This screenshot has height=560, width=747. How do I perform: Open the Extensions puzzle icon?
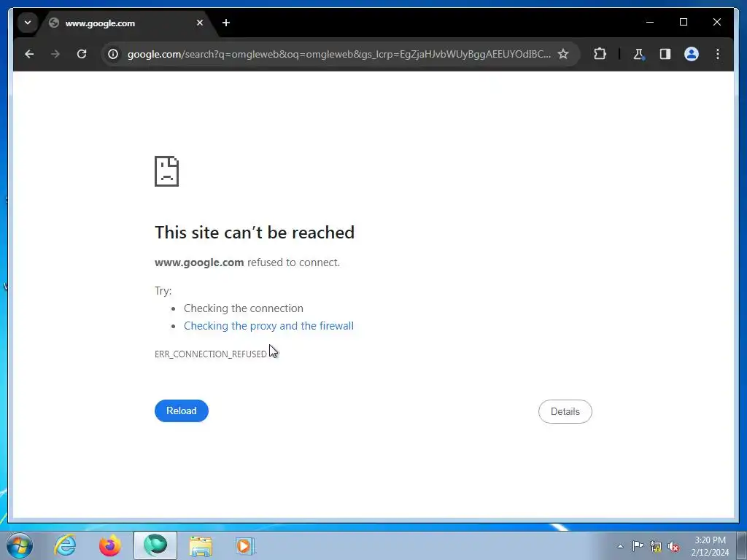pyautogui.click(x=600, y=54)
